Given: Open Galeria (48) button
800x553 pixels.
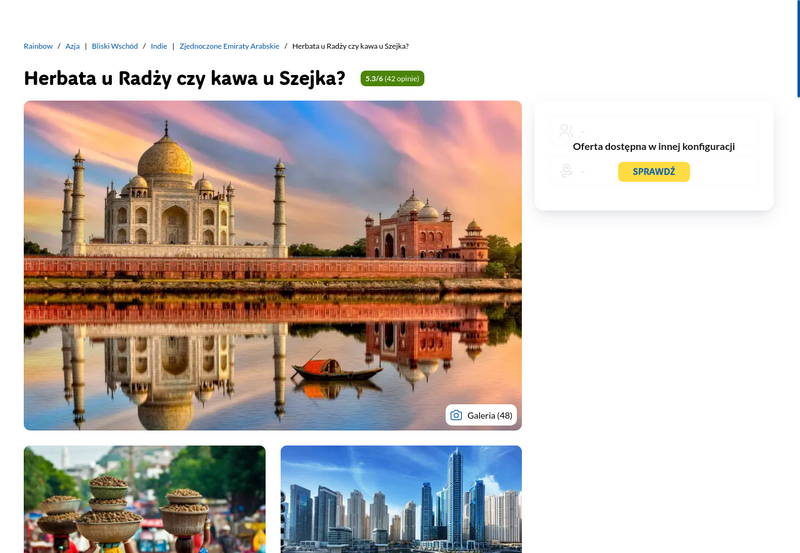Looking at the screenshot, I should click(481, 415).
